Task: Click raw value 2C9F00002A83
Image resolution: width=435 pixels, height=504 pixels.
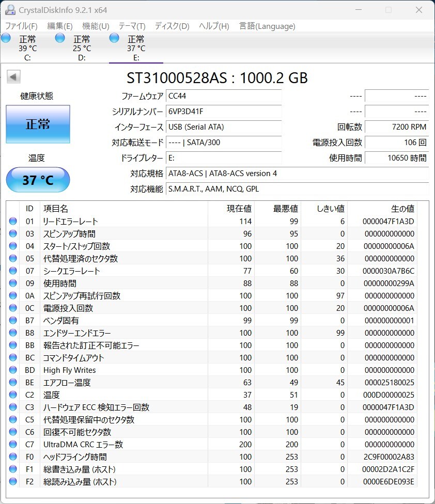Action: 389,456
